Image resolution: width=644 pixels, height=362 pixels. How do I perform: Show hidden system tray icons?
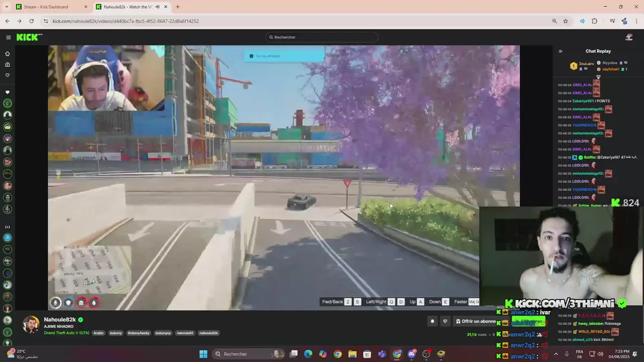point(556,354)
